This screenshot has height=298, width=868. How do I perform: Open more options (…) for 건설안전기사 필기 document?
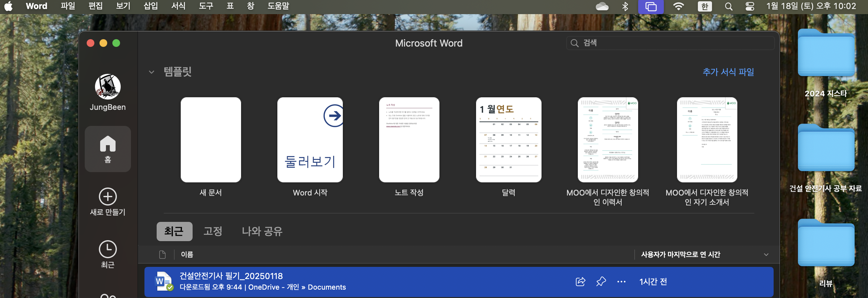621,282
